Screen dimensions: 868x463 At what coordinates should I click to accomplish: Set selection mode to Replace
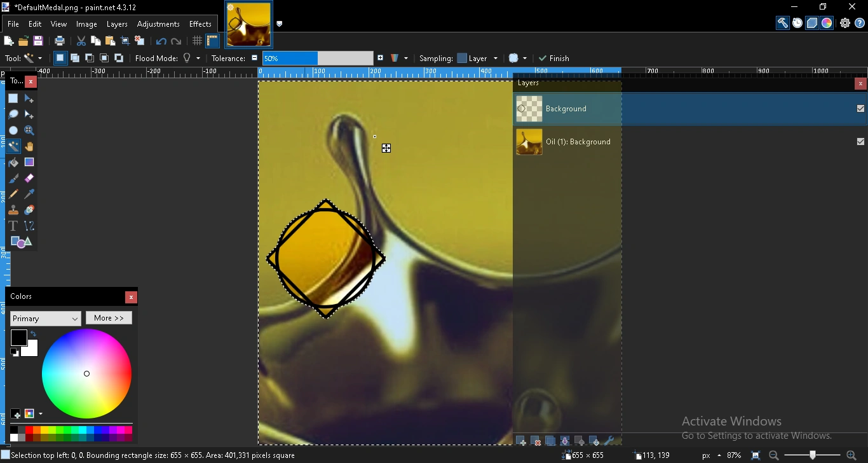coord(60,59)
